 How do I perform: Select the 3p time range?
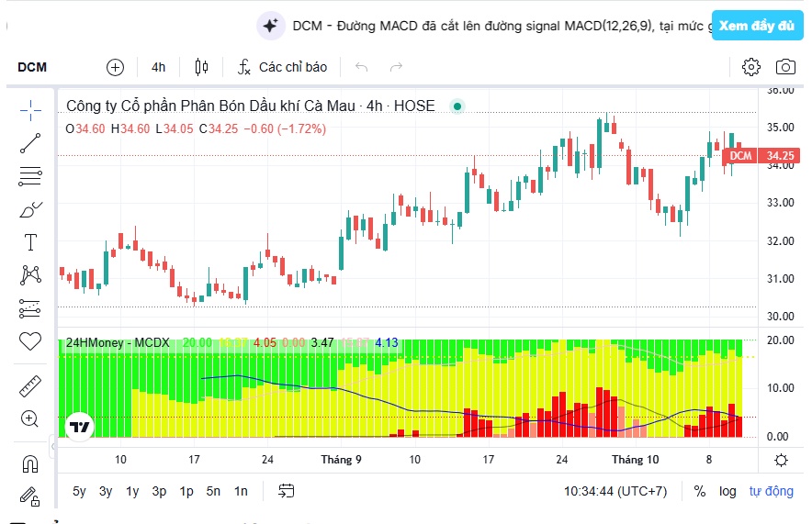click(159, 491)
